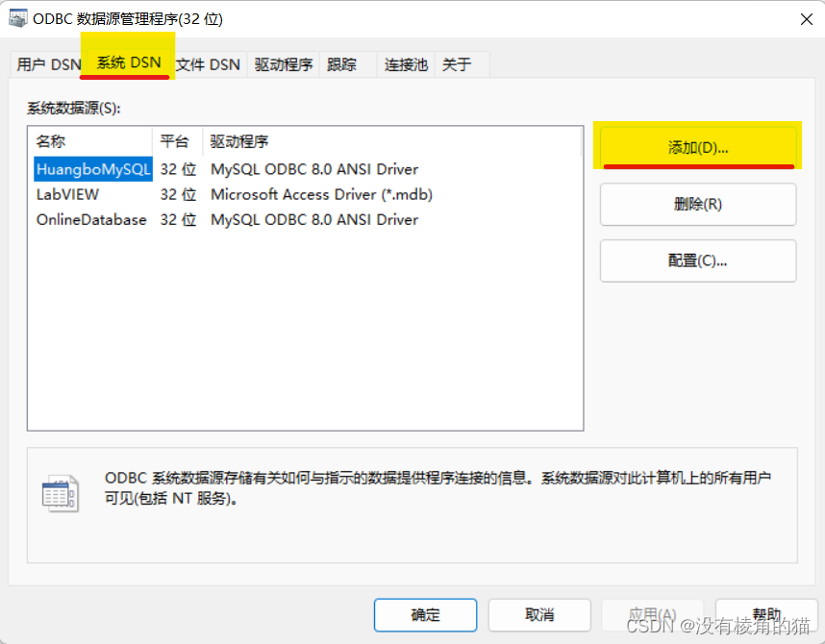
Task: Sort entries by the 平台 column header
Action: 176,140
